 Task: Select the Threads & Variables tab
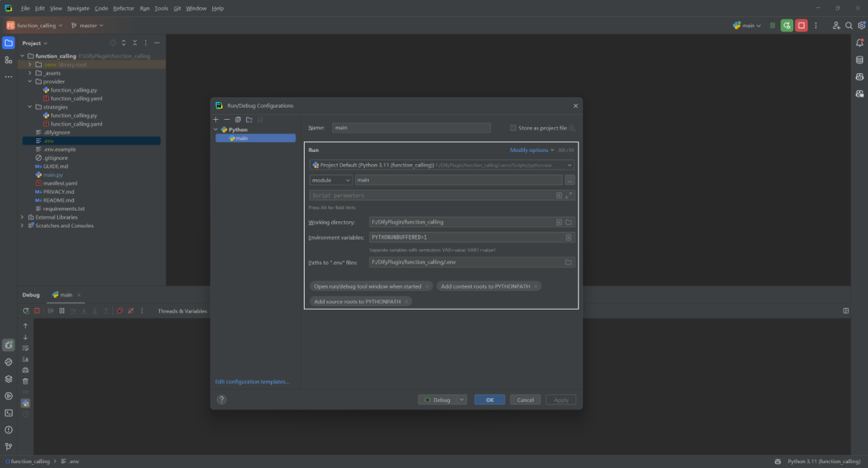tap(182, 311)
